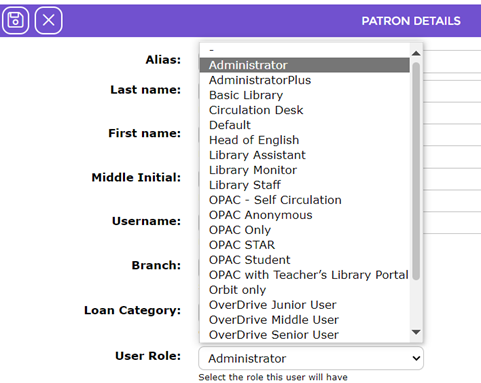Open the User Role dropdown

(311, 358)
